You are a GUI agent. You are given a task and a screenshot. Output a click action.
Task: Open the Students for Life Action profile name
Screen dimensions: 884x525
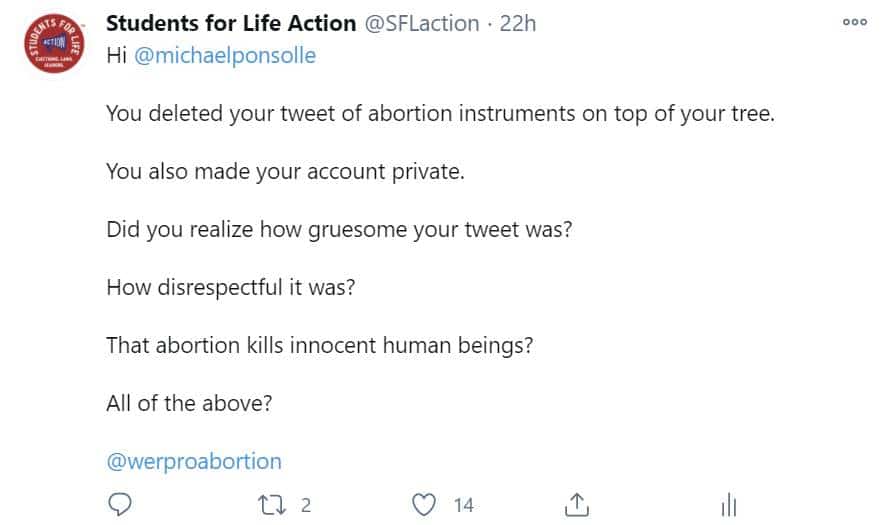pyautogui.click(x=231, y=24)
